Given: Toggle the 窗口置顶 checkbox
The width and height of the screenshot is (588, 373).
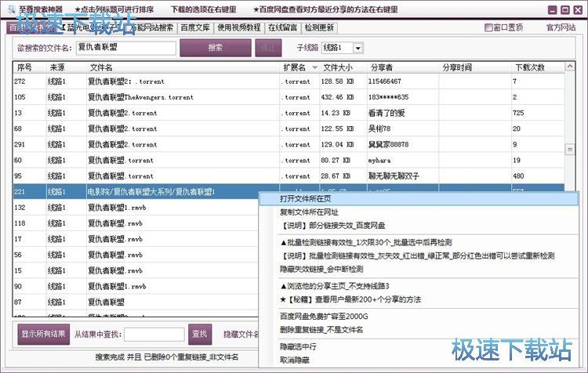Looking at the screenshot, I should pyautogui.click(x=488, y=27).
